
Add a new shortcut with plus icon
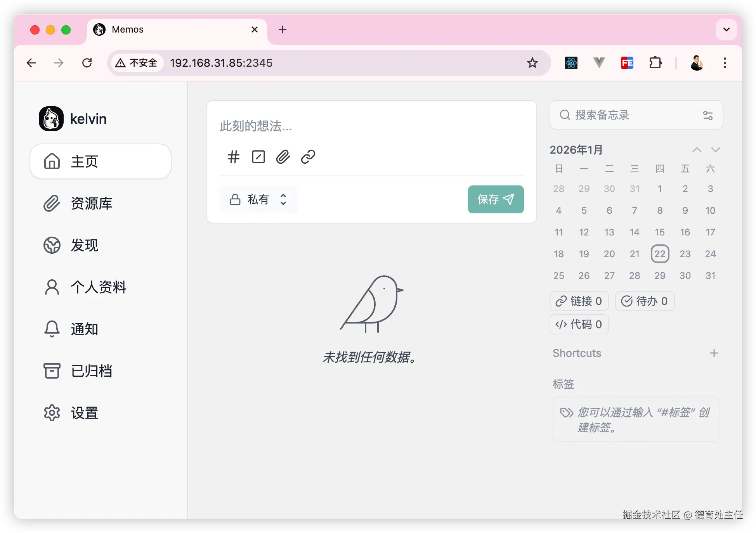pyautogui.click(x=714, y=353)
